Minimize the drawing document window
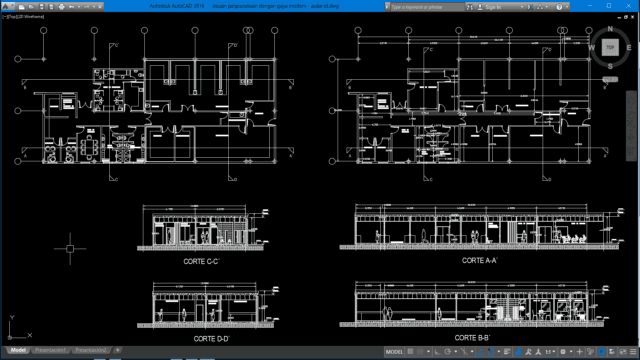 (619, 18)
